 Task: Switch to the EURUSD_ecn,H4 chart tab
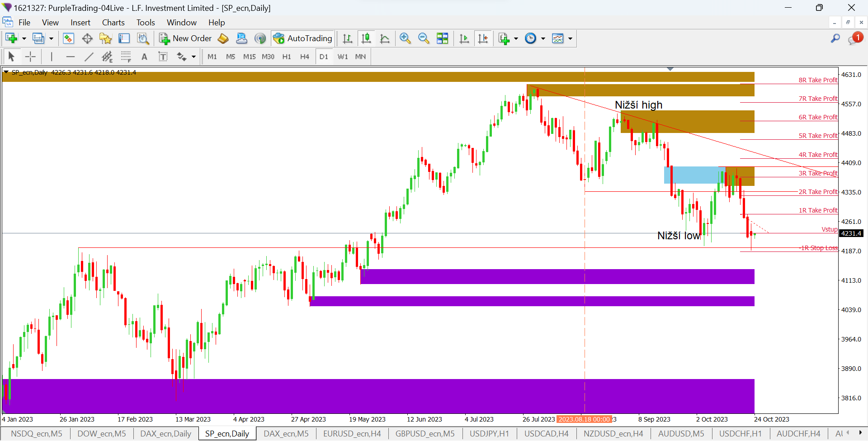[x=352, y=434]
